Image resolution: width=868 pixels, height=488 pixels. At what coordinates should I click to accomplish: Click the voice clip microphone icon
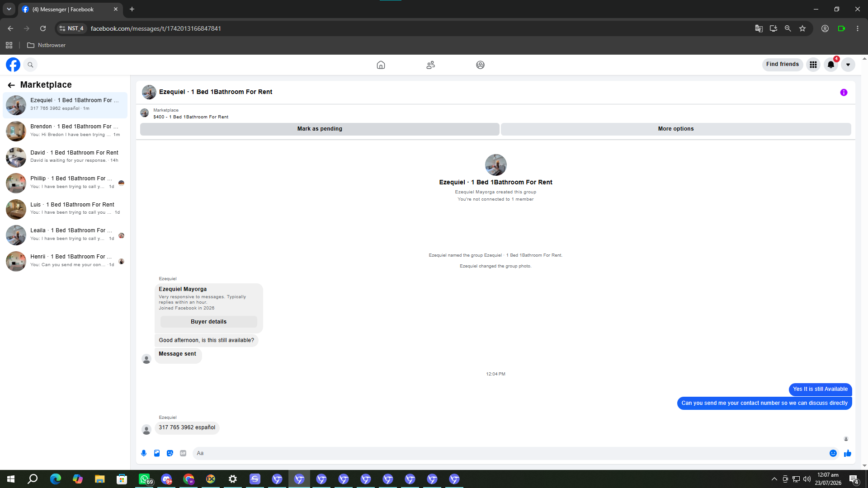(x=144, y=453)
